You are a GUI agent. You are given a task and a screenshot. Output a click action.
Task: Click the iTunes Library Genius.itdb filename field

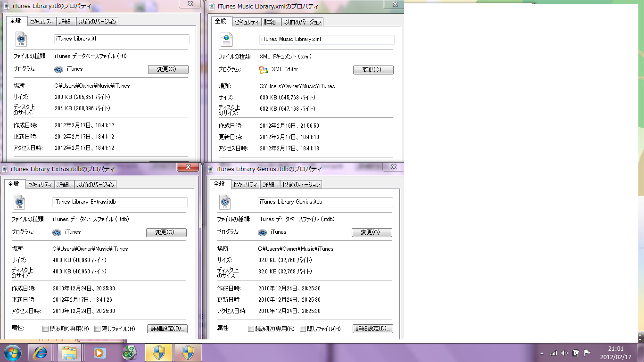coord(325,202)
